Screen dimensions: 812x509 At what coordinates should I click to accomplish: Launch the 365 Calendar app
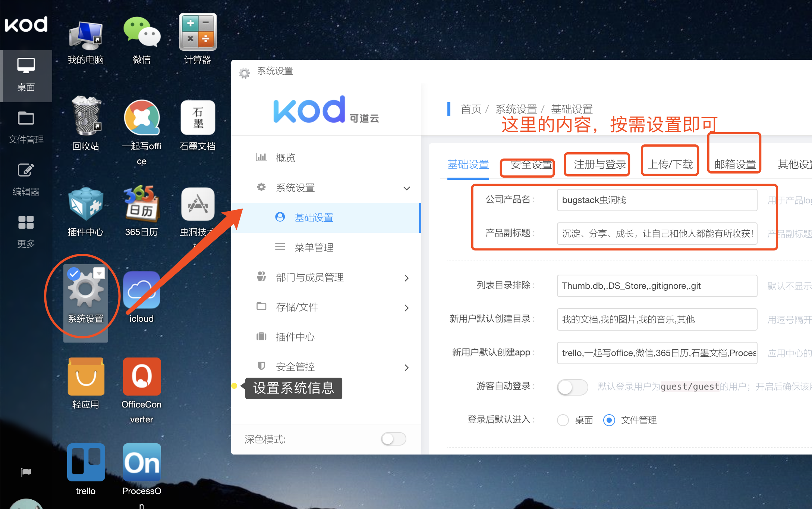142,204
